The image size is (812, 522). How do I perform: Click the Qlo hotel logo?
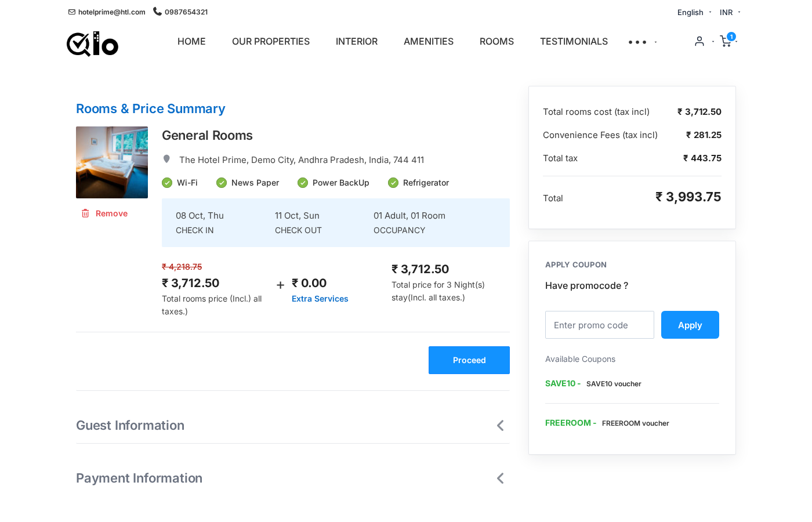click(x=92, y=43)
